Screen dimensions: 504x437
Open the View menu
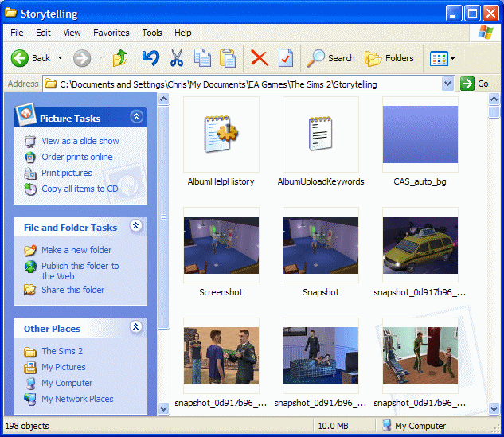pyautogui.click(x=72, y=33)
